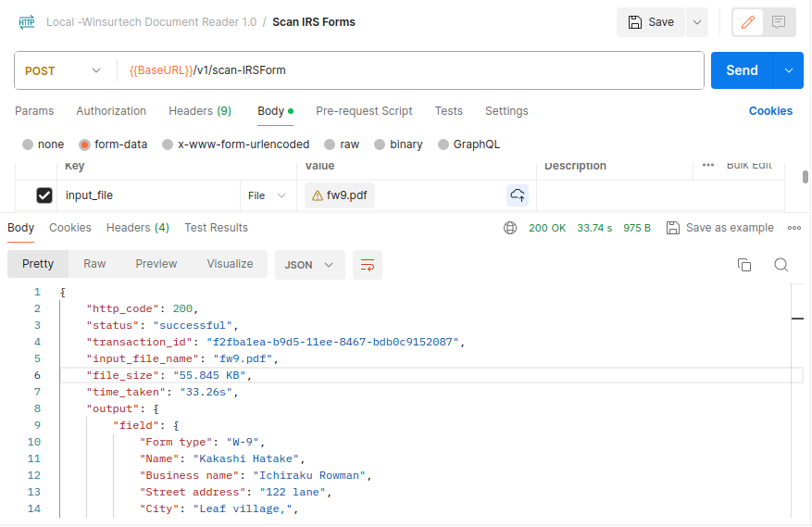
Task: Click line number 8 in gutter
Action: 37,408
